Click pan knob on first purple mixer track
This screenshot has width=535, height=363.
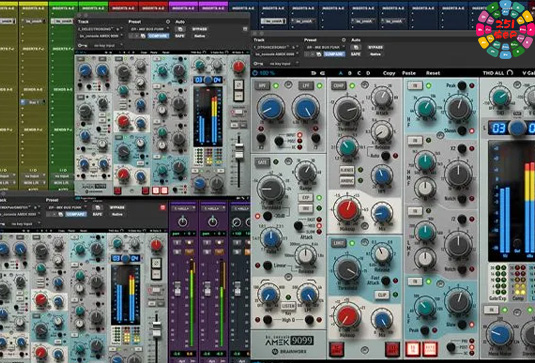(183, 222)
